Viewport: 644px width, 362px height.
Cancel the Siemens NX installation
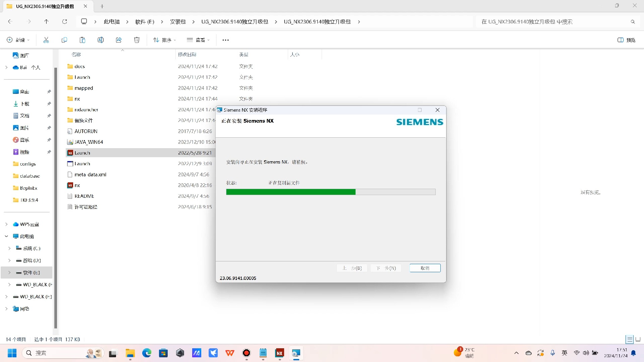(425, 268)
